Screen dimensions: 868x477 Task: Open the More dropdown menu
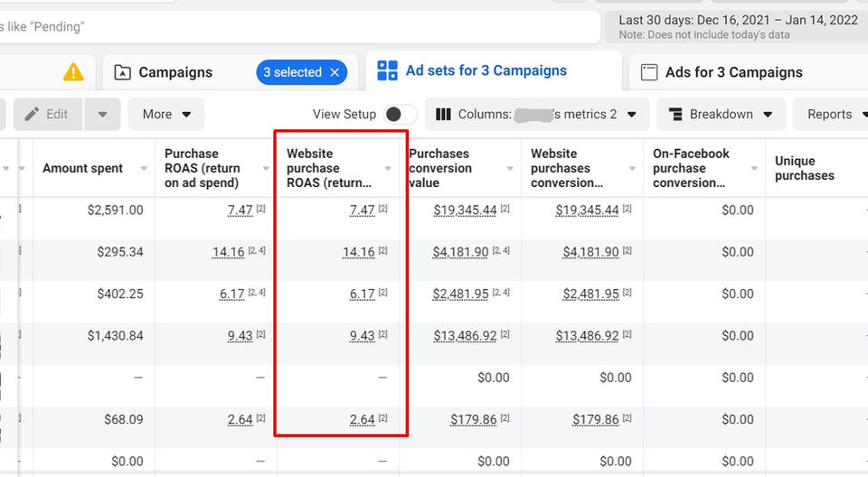(x=166, y=115)
